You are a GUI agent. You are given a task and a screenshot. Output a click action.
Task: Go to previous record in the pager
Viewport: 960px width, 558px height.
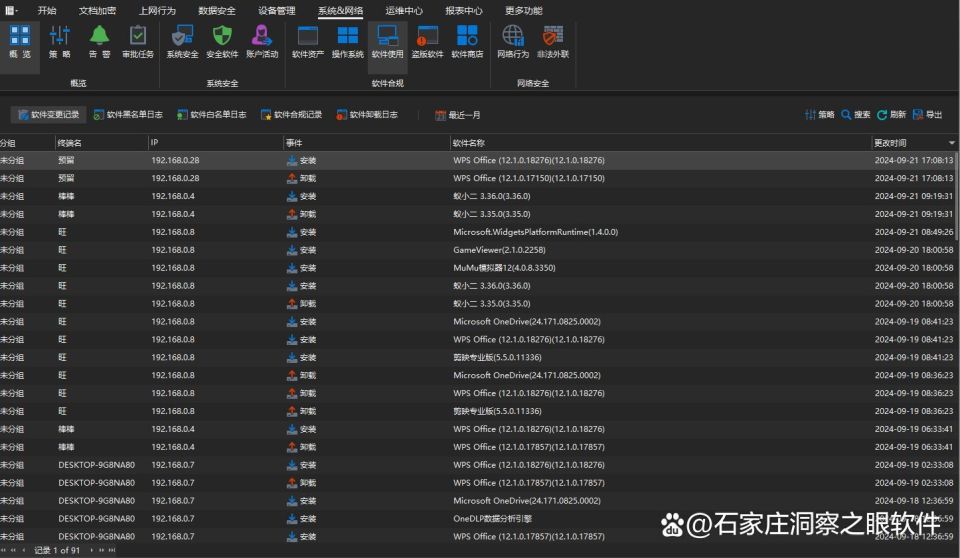pyautogui.click(x=23, y=550)
